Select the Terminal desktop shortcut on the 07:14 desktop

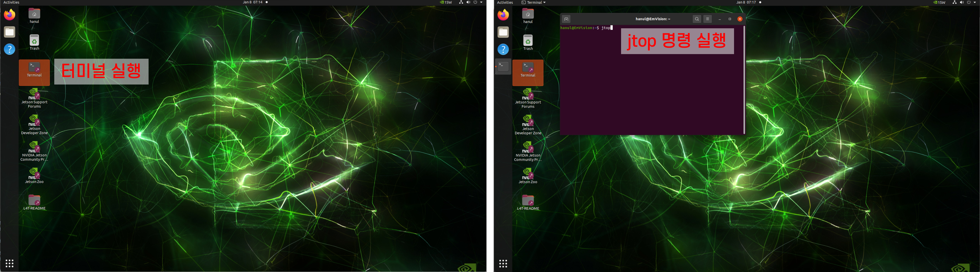[34, 72]
